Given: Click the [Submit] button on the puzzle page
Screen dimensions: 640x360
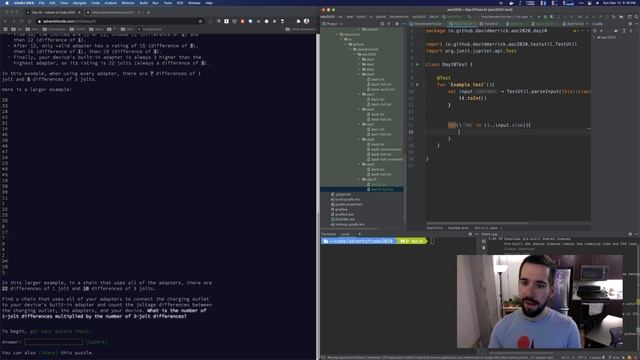Looking at the screenshot, I should [x=97, y=342].
